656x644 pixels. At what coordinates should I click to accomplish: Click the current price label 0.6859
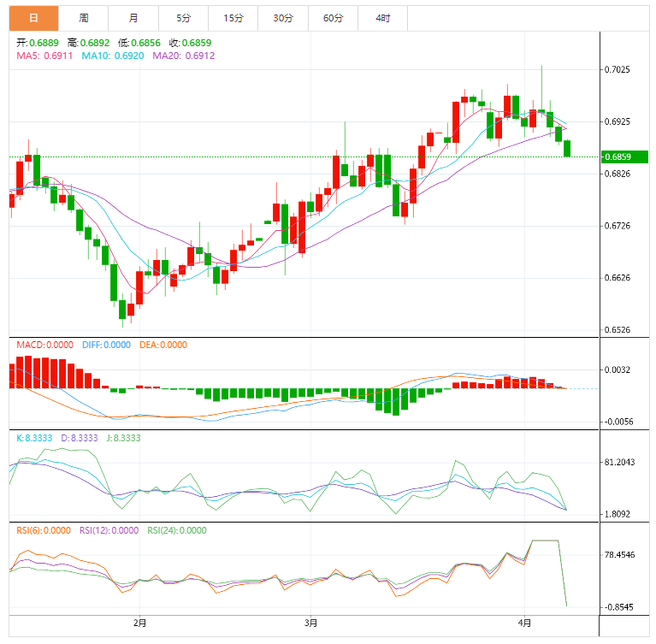click(x=624, y=157)
